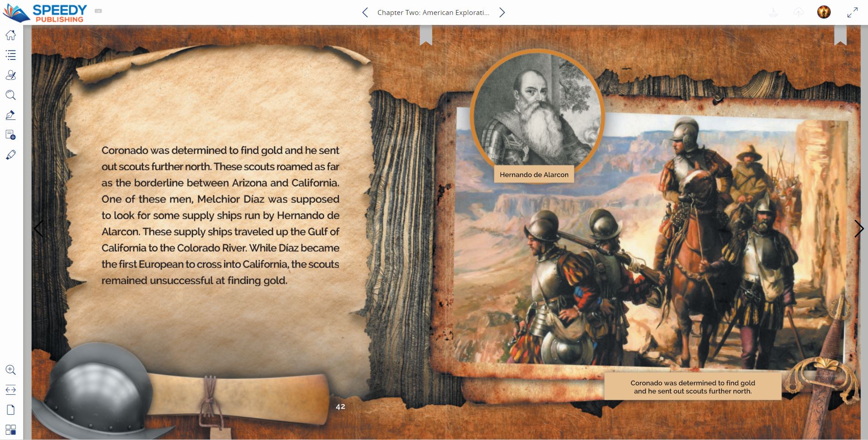The image size is (868, 440).
Task: Add a note with the note-plus icon
Action: tap(11, 135)
